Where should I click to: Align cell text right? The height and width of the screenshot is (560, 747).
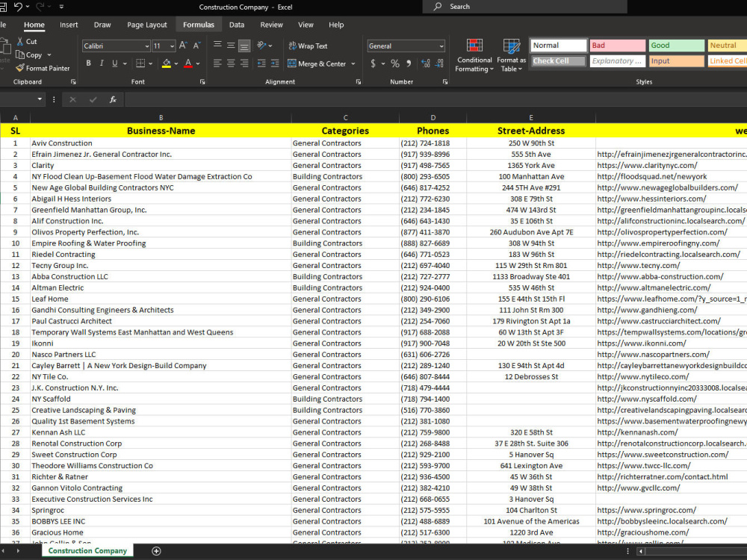coord(244,63)
